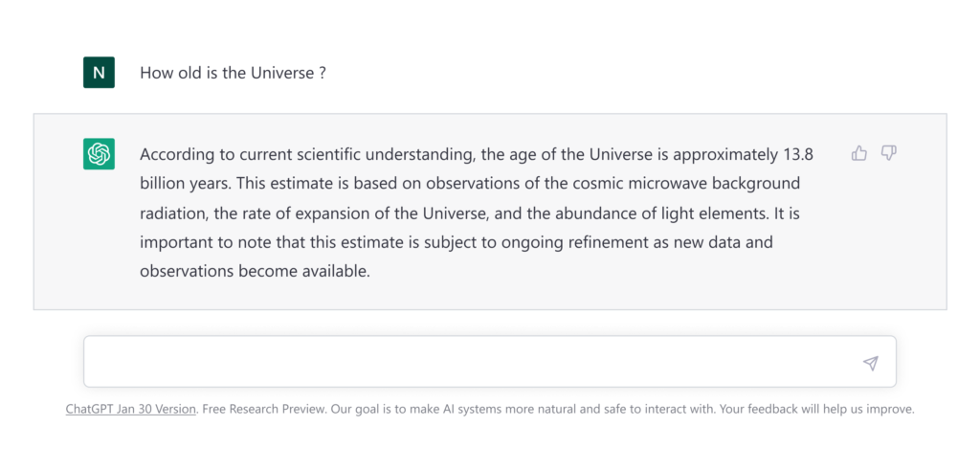Viewport: 980px width, 471px height.
Task: Click the green ChatGPT logo avatar
Action: point(99,154)
